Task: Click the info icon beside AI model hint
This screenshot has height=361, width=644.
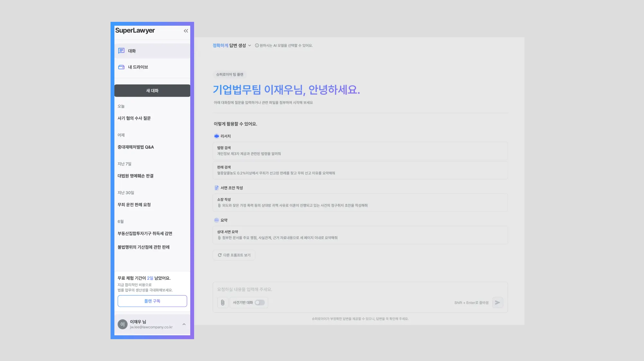Action: [257, 46]
